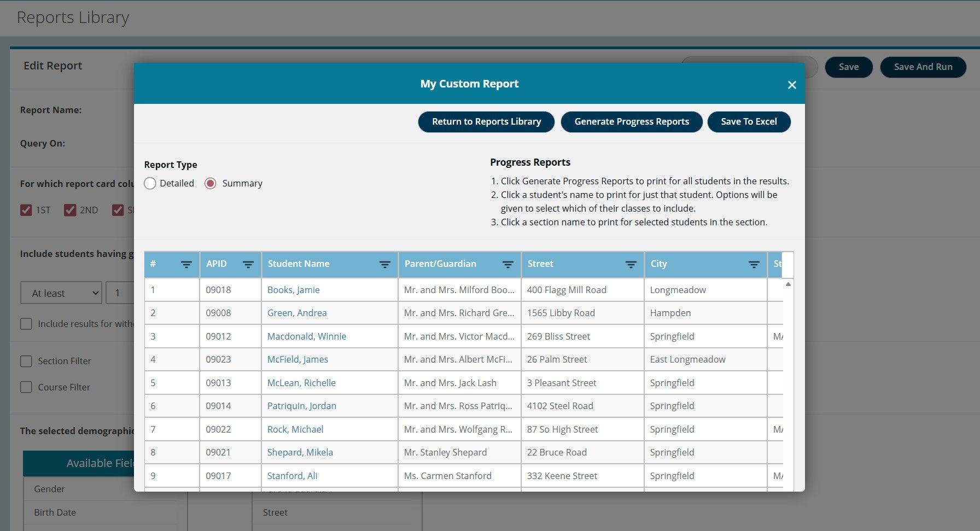Click Return to Reports Library

[486, 121]
